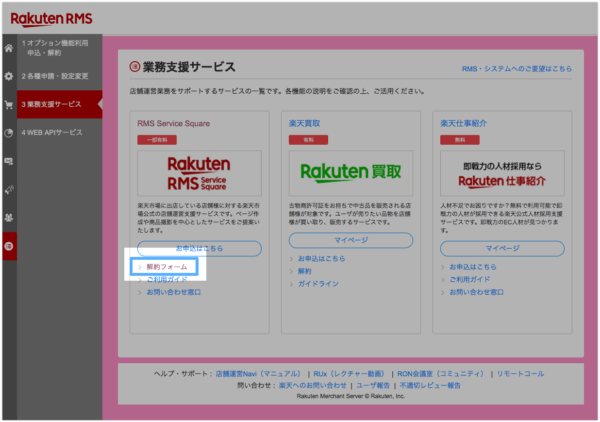This screenshot has width=600, height=422.
Task: Click the 無料 badge on 楽天仕事紹介 card
Action: pos(460,140)
